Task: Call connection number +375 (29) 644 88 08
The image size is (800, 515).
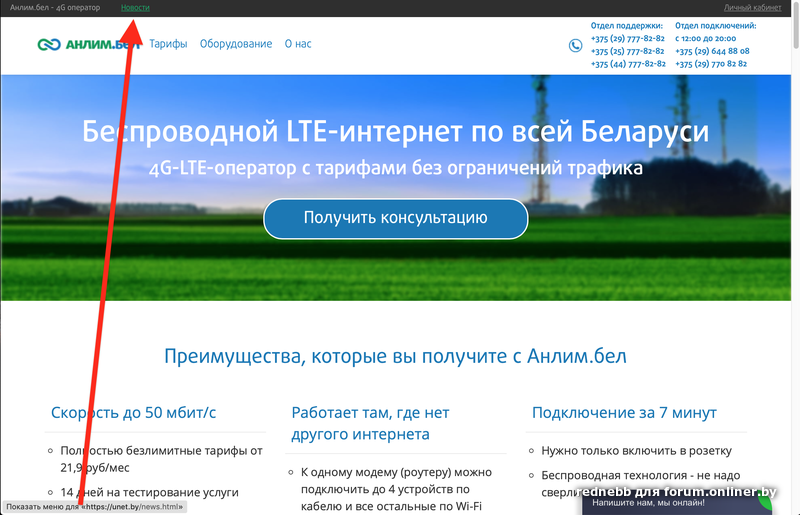Action: 712,51
